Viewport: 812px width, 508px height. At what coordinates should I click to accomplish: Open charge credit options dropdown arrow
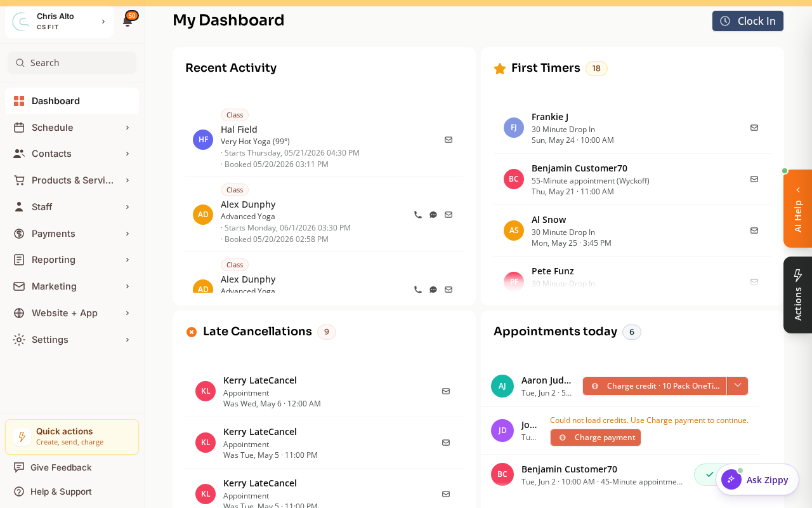coord(737,385)
